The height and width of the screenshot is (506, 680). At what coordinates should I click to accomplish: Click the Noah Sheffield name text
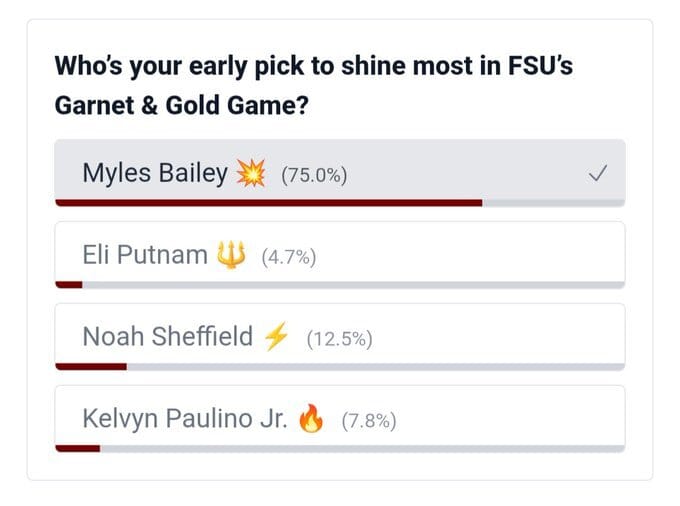click(167, 336)
